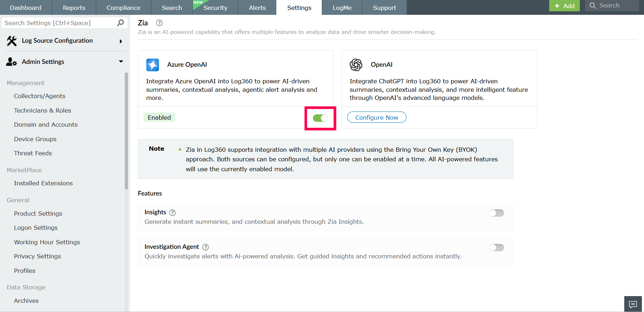The width and height of the screenshot is (644, 312).
Task: Open Device Groups settings
Action: [35, 139]
